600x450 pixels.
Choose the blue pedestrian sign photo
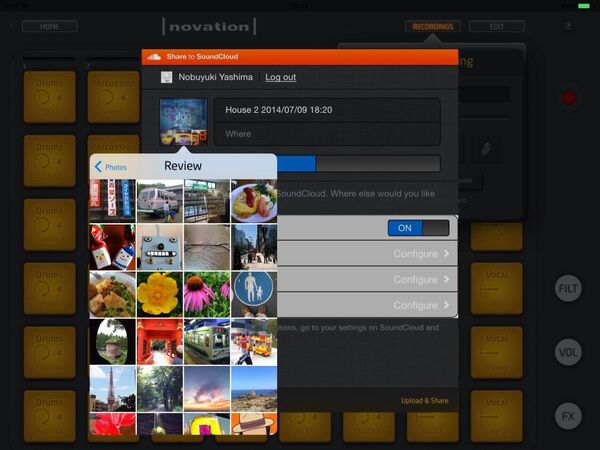[x=254, y=294]
